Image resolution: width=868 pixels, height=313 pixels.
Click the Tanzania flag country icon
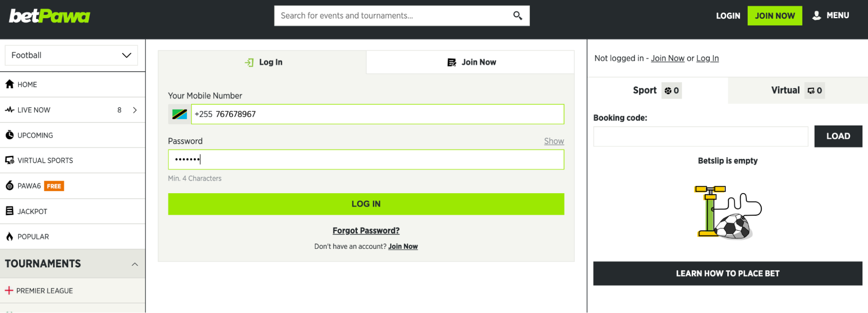coord(179,114)
